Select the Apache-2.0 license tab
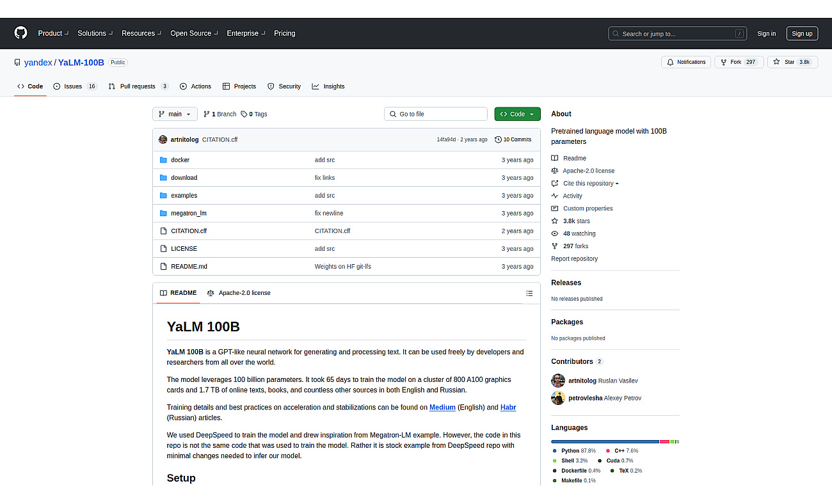Screen dimensions: 832x504 [239, 293]
